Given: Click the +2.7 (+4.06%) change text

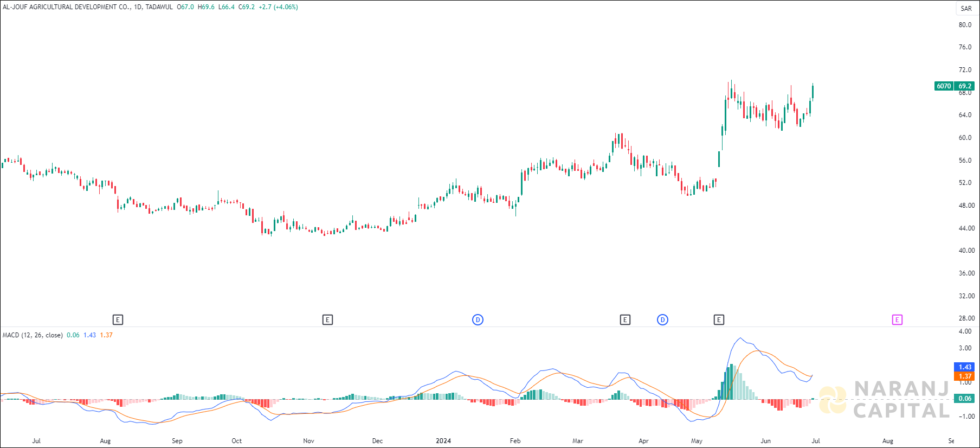Looking at the screenshot, I should [x=279, y=7].
